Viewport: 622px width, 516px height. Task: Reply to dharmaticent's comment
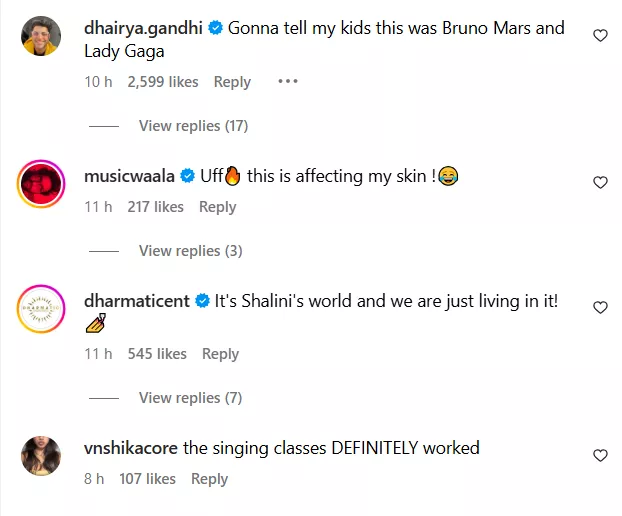220,354
